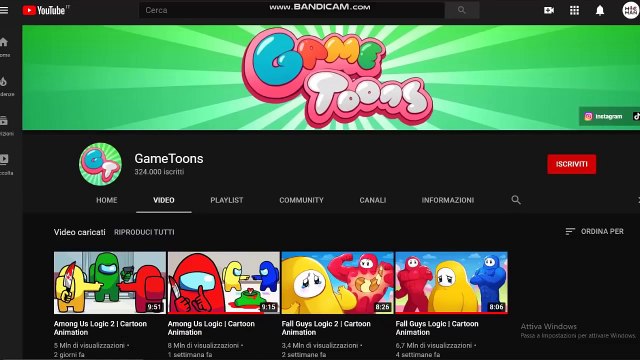Screen dimensions: 640x360
Task: Open Fall Guys Logic 2 thumbnail
Action: [338, 282]
